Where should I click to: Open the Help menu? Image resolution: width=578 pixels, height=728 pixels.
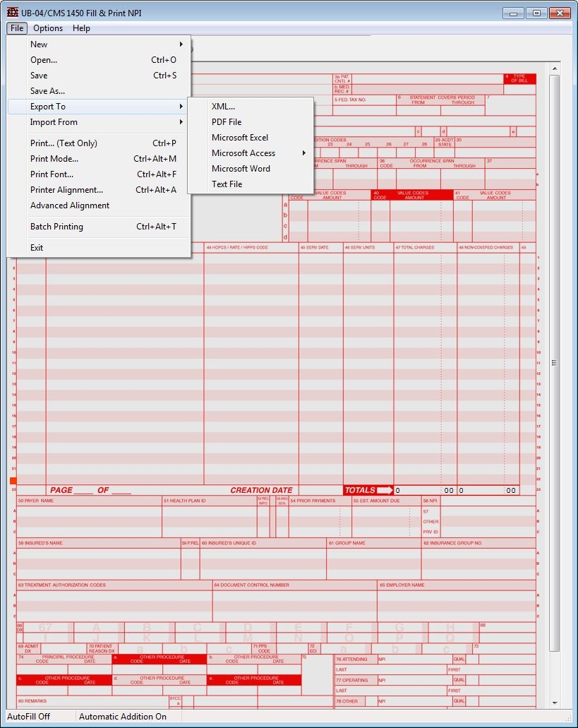[81, 28]
